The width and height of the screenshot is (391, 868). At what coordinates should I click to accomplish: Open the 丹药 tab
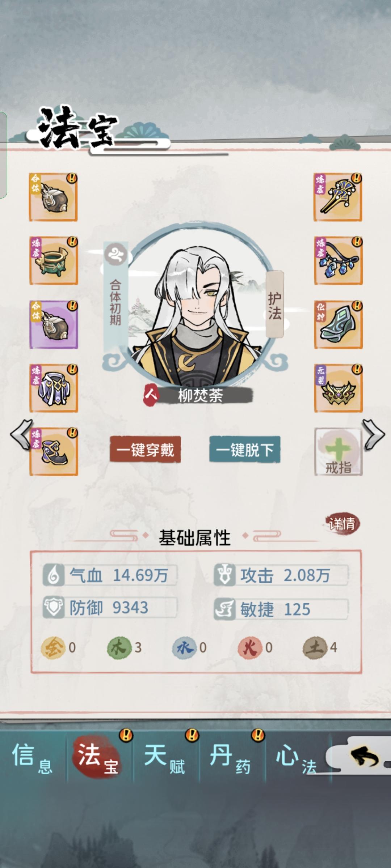[x=231, y=758]
